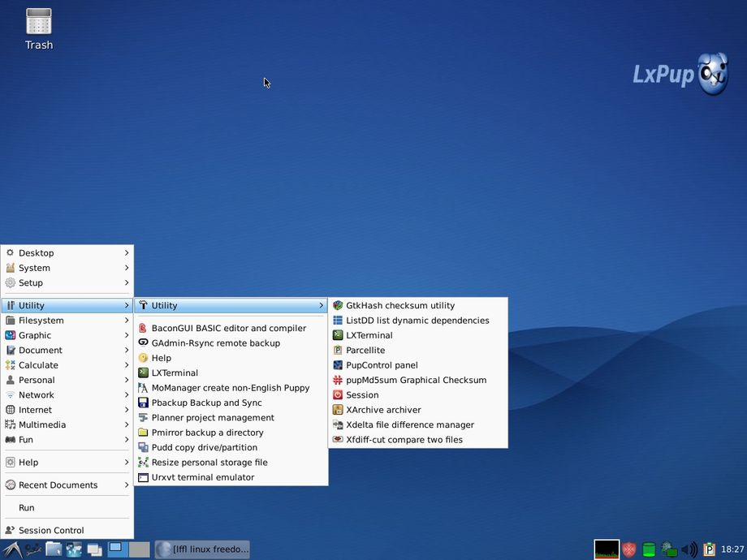Launch the file manager from the taskbar

pos(54,549)
